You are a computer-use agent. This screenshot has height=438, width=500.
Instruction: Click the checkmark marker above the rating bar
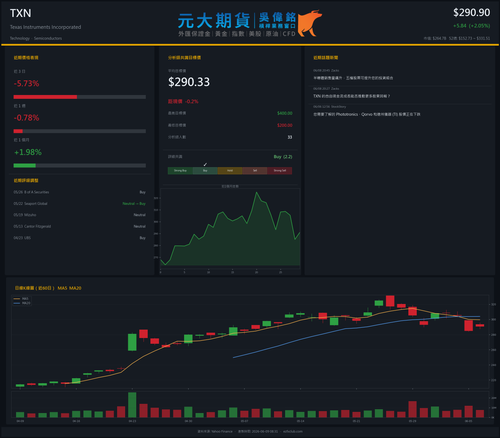coord(205,165)
